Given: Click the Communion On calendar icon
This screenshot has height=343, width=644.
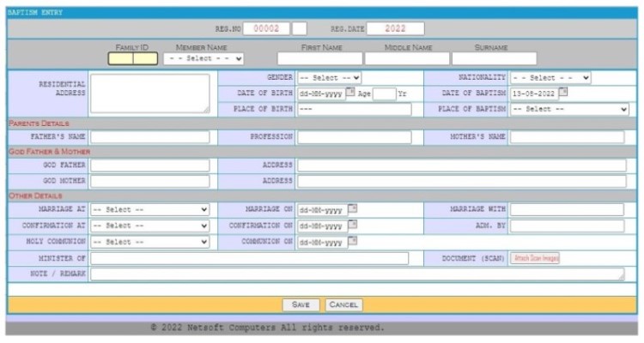Looking at the screenshot, I should 352,241.
